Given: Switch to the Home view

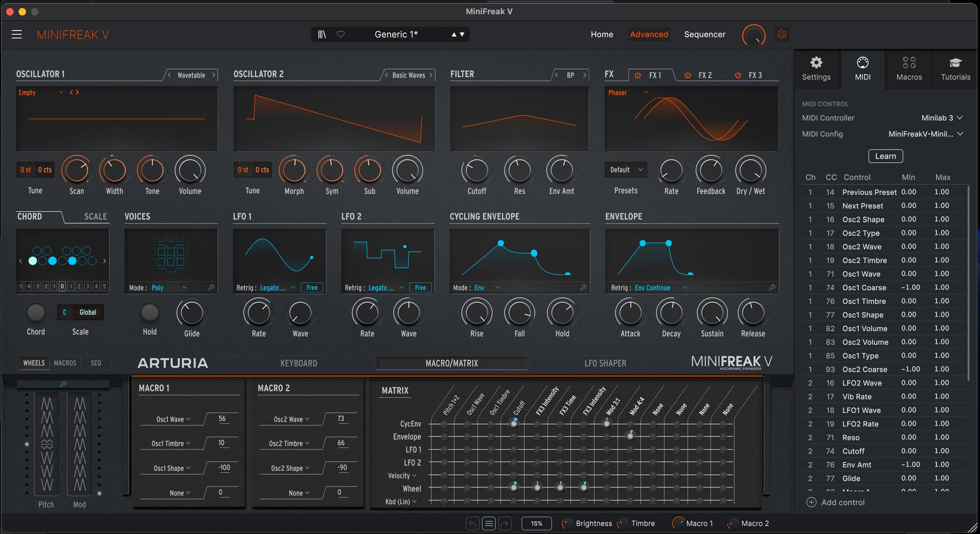Looking at the screenshot, I should (602, 34).
